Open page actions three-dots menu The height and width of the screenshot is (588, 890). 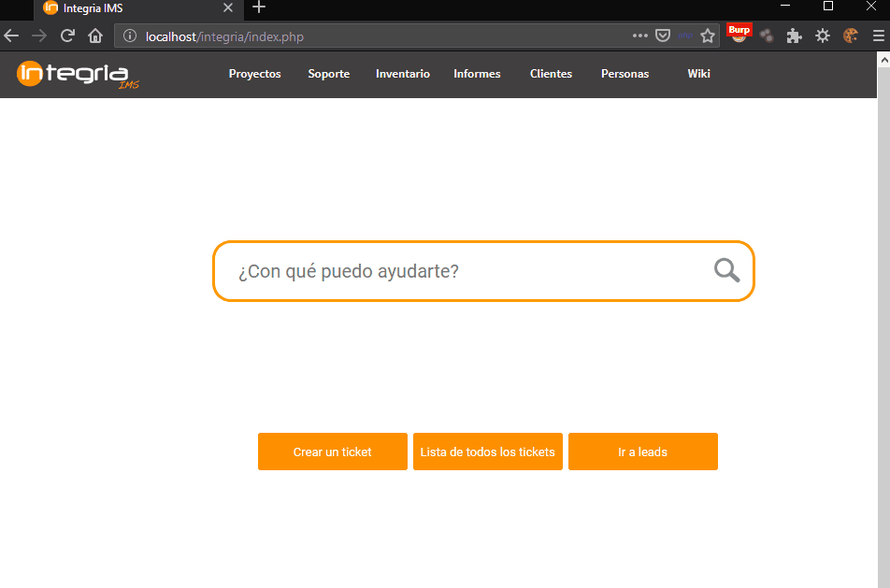click(x=639, y=36)
